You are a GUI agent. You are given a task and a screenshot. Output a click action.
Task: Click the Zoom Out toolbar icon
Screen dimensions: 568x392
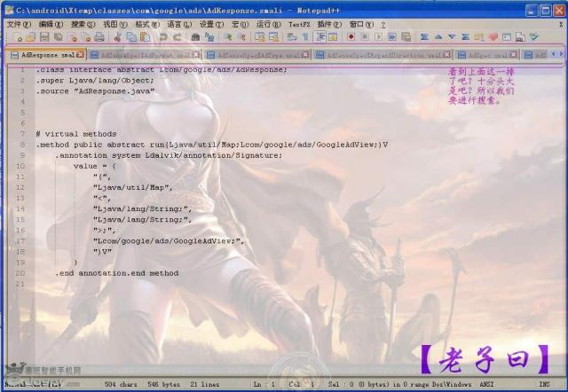coord(241,37)
